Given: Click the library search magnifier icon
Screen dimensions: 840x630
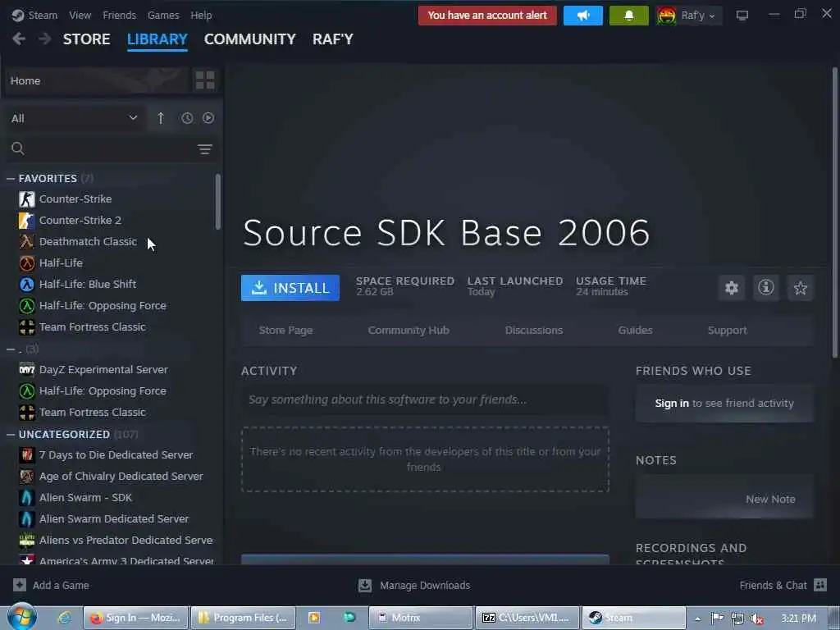Looking at the screenshot, I should [x=18, y=148].
